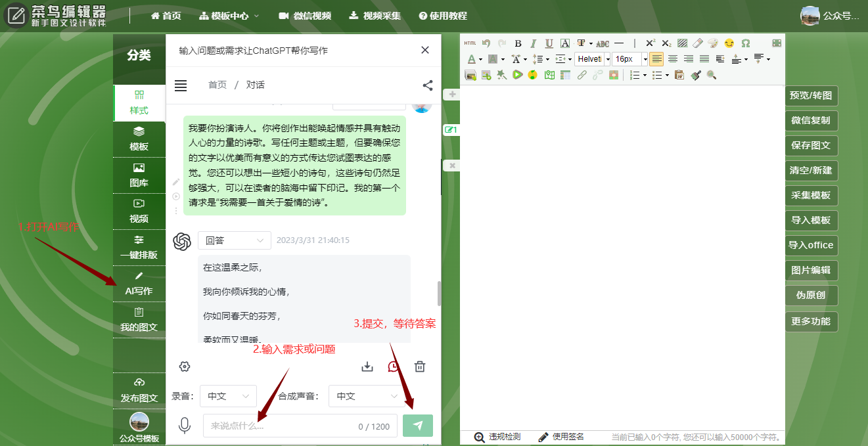Apply superscript formatting
The width and height of the screenshot is (868, 446).
[651, 43]
